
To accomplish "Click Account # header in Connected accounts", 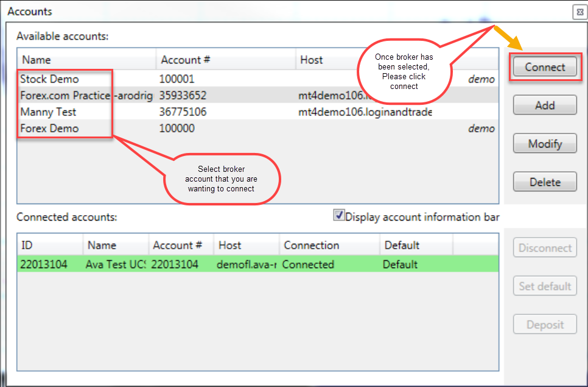I will 181,245.
